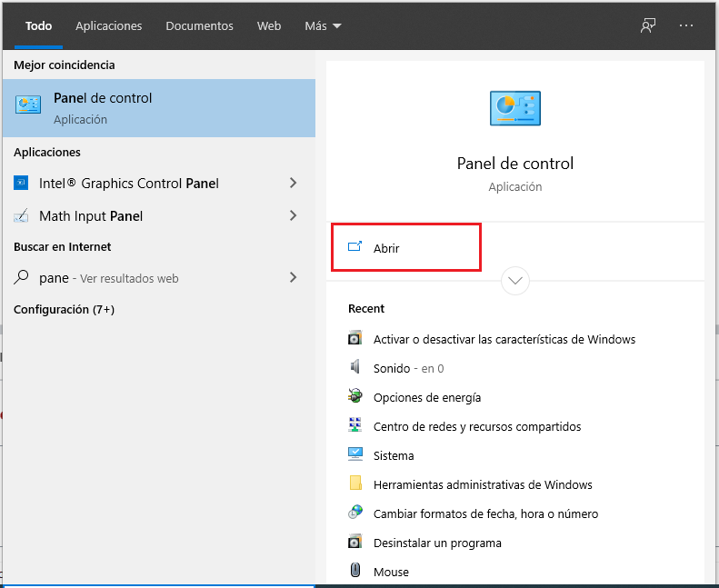Open Desinstalar un programa link

pyautogui.click(x=437, y=543)
